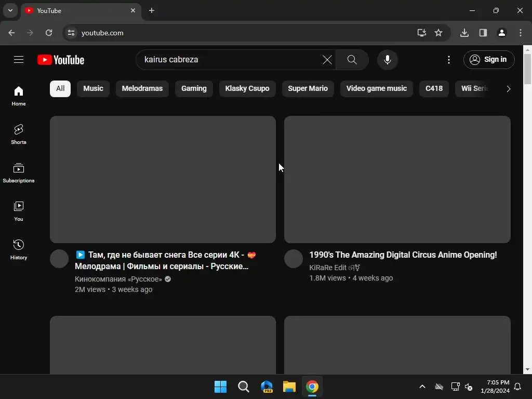Toggle the Chrome side panel
Image resolution: width=532 pixels, height=399 pixels.
(483, 33)
